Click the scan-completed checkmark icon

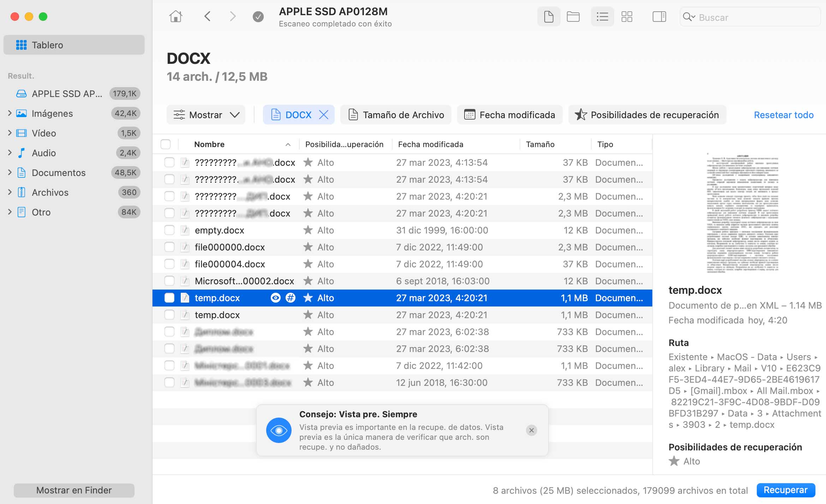coord(258,17)
